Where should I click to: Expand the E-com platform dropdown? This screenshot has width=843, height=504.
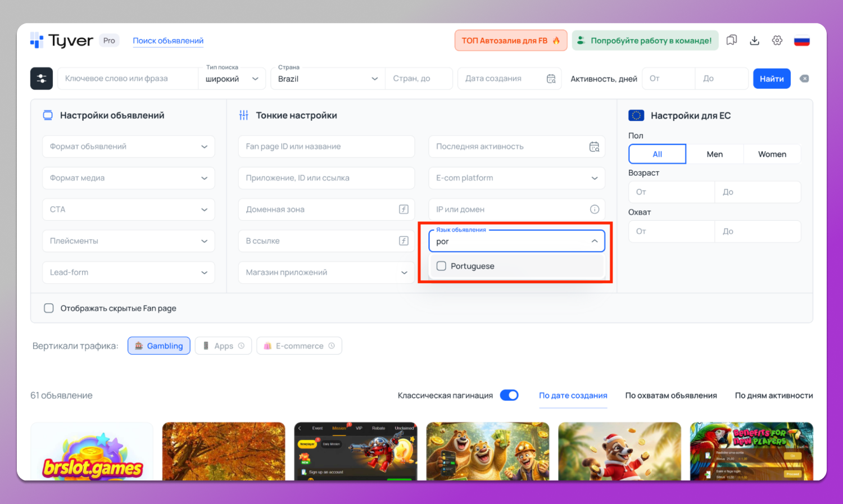[516, 178]
